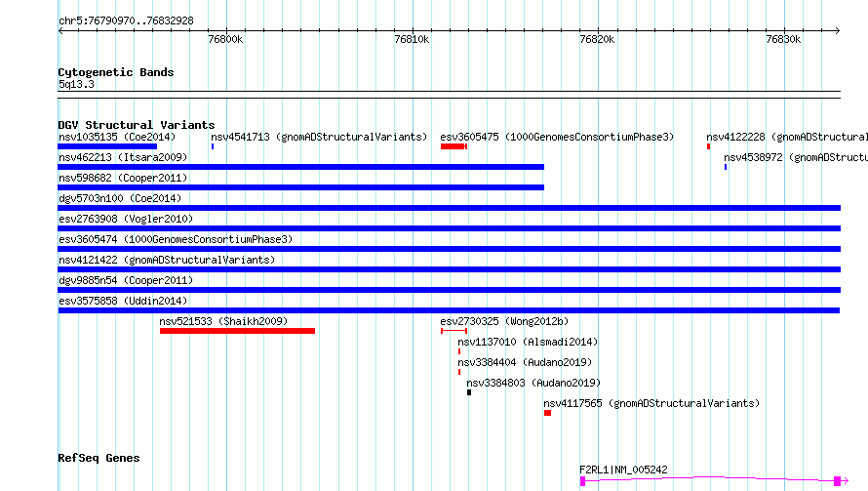Open the esv2763908 (Vogler2010) variant entry
The width and height of the screenshot is (868, 491).
(x=126, y=219)
